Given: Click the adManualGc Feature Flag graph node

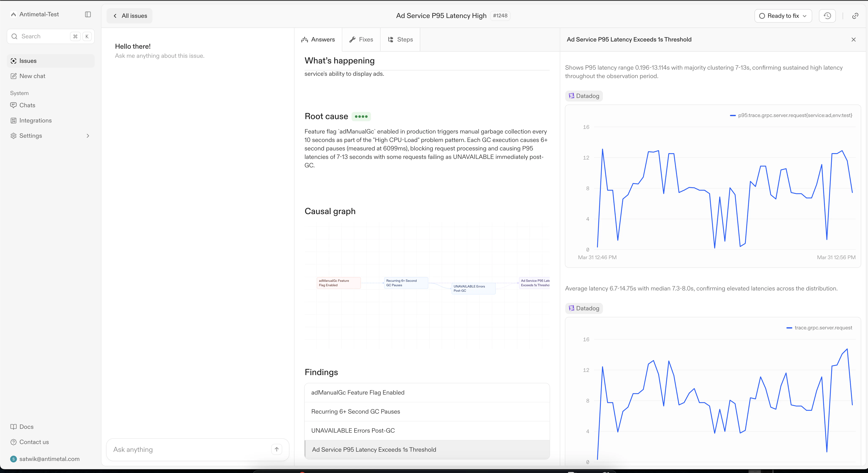Looking at the screenshot, I should pyautogui.click(x=338, y=283).
